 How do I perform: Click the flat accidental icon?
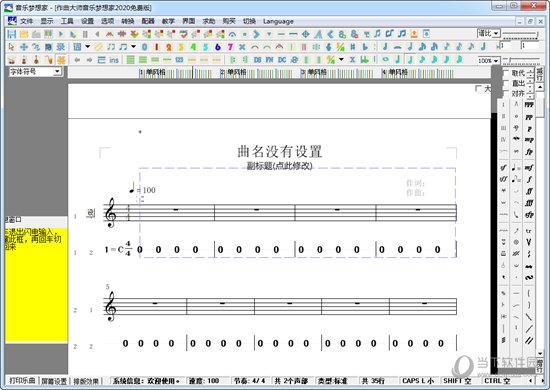click(365, 47)
